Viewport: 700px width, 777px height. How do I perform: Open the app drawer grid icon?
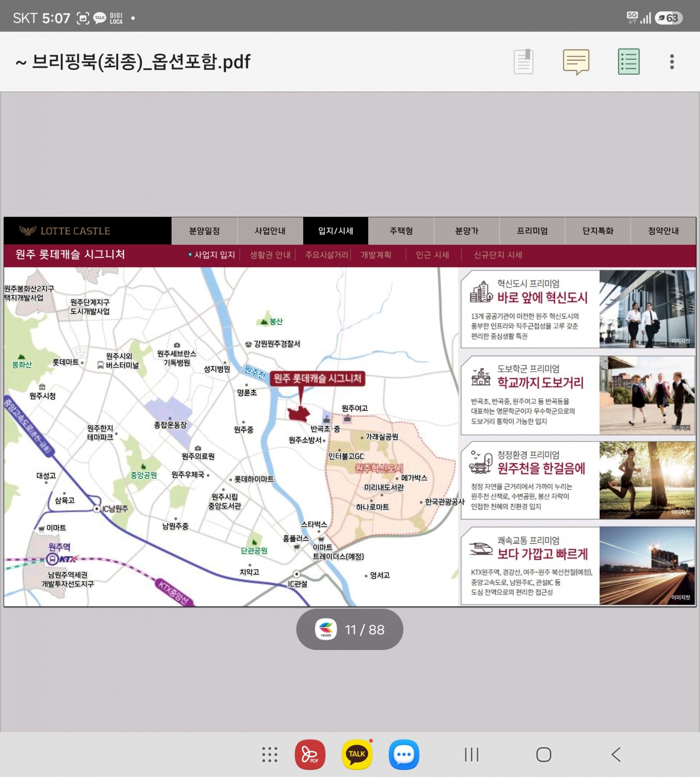click(x=270, y=755)
